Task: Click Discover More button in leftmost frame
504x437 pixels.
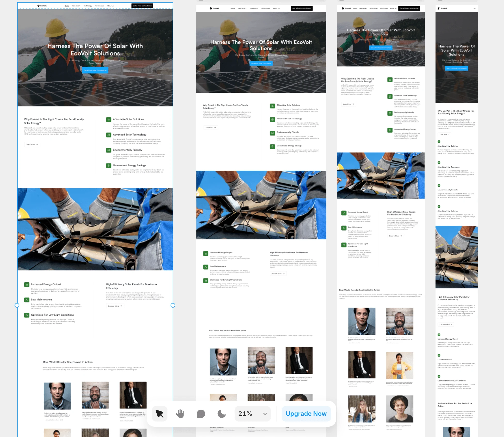Action: click(x=115, y=306)
